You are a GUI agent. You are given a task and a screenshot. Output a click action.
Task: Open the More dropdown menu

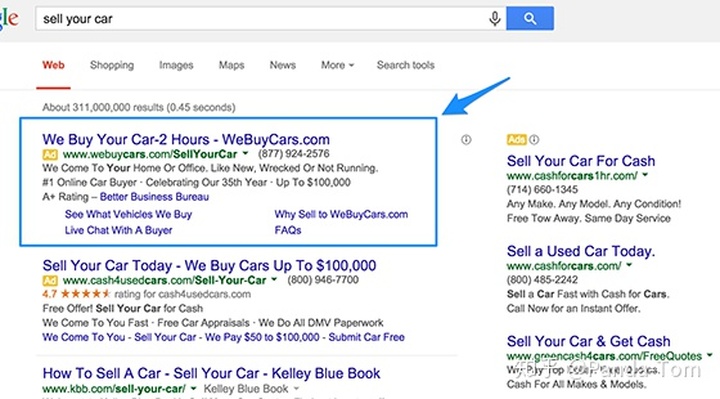(x=337, y=65)
